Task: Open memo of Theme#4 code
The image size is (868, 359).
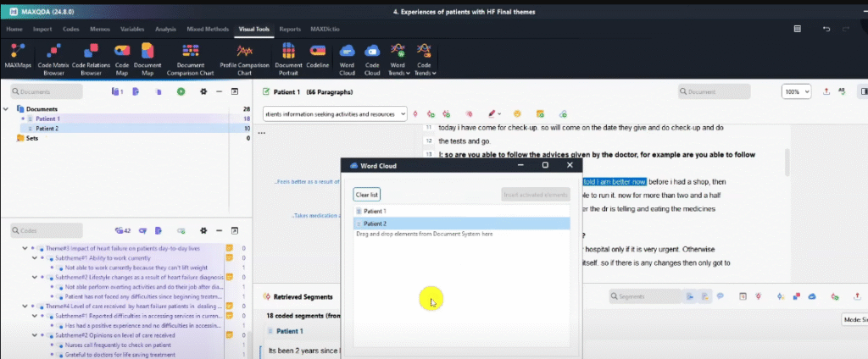Action: coord(229,306)
